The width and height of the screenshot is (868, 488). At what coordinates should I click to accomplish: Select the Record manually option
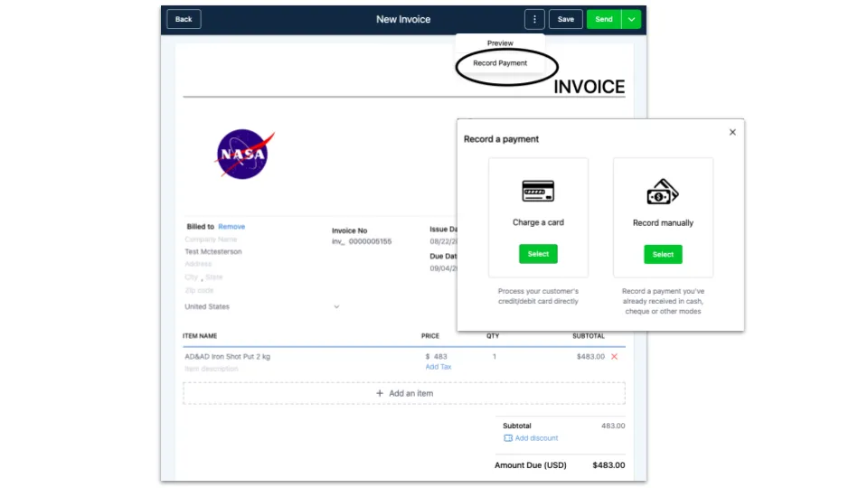click(663, 255)
